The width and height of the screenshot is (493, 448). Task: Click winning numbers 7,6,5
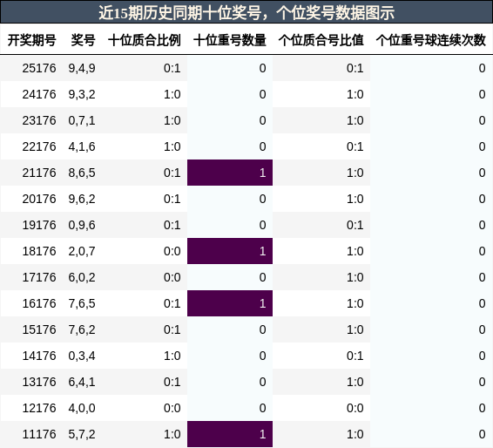(82, 303)
